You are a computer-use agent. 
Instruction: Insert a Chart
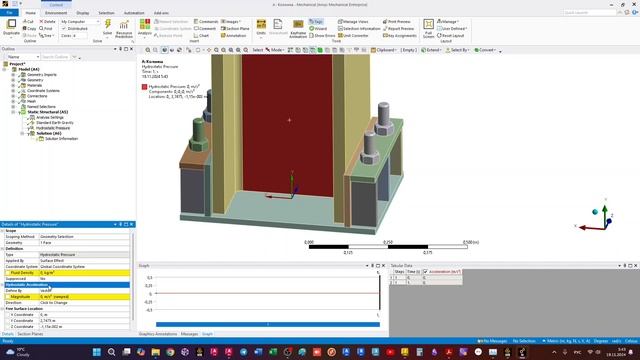(202, 36)
